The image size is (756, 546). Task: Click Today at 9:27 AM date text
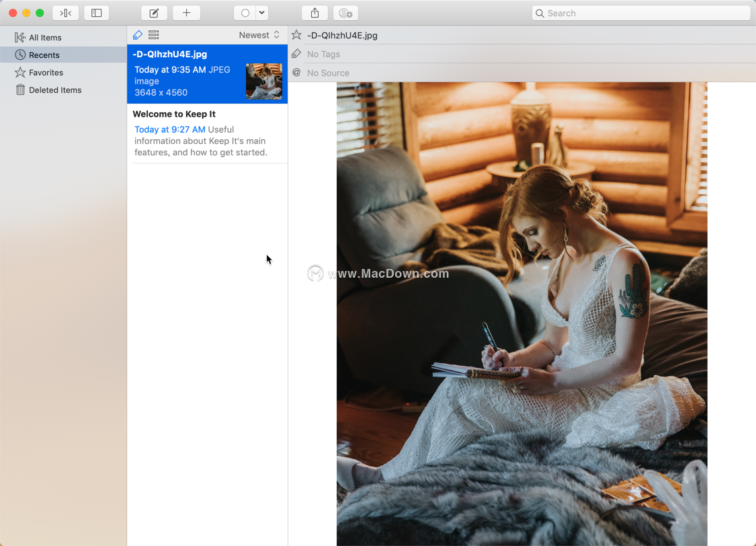tap(170, 129)
